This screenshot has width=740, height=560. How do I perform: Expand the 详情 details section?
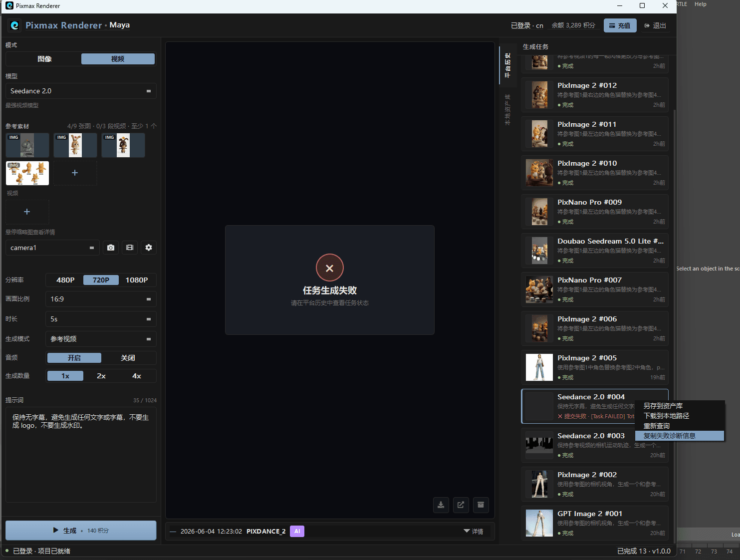[x=474, y=532]
